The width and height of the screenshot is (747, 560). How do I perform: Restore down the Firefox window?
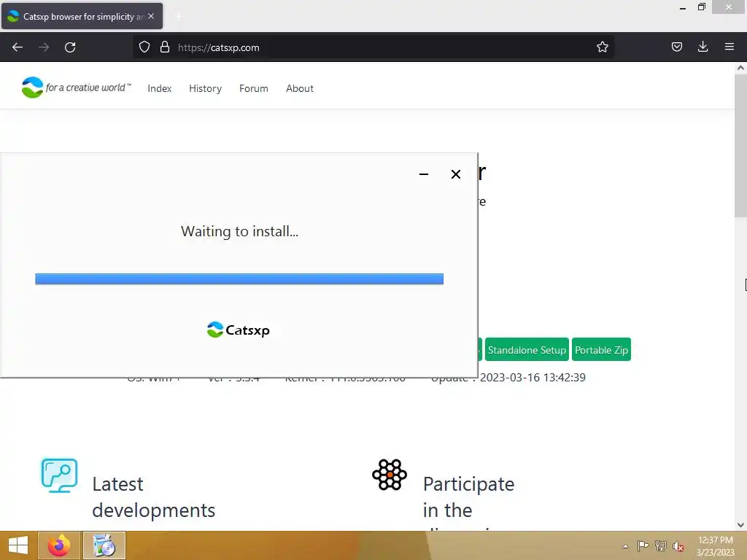point(701,7)
